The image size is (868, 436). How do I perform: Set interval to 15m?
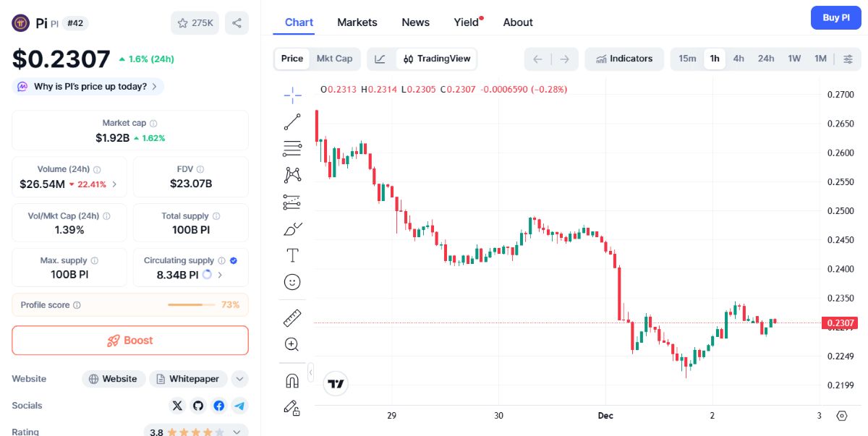pyautogui.click(x=687, y=59)
